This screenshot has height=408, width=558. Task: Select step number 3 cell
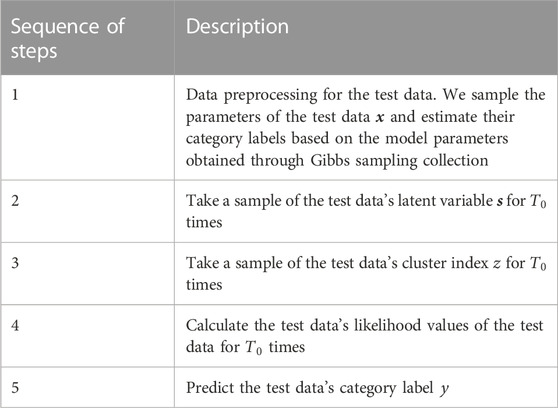[87, 274]
